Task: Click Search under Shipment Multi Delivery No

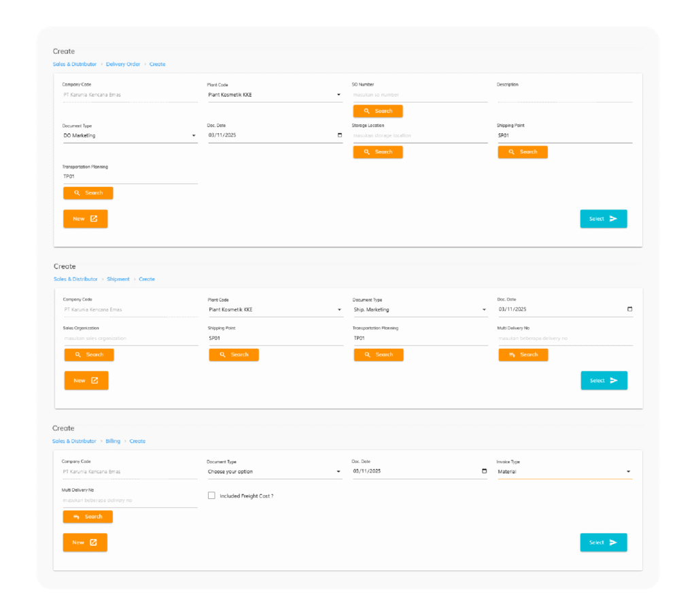Action: point(523,354)
